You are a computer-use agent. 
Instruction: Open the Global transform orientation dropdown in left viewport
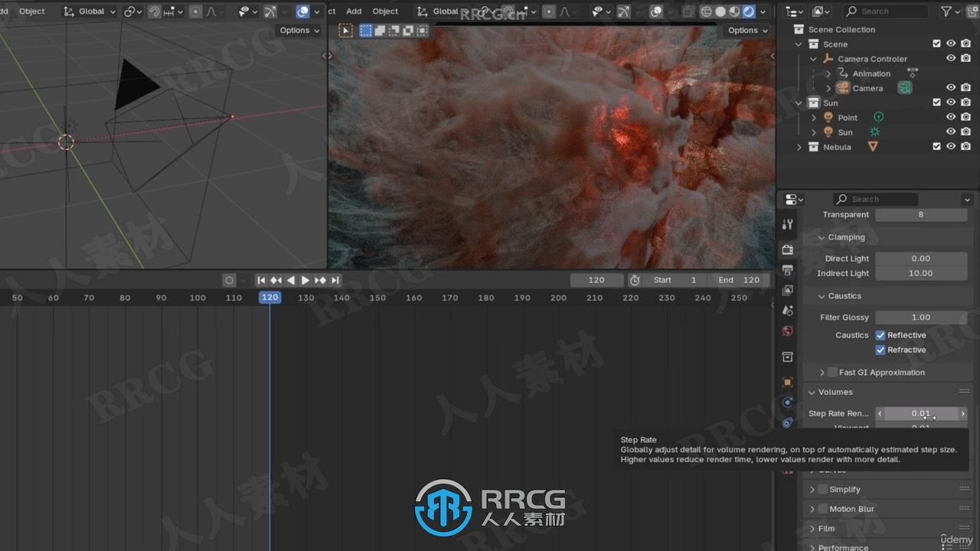[90, 11]
